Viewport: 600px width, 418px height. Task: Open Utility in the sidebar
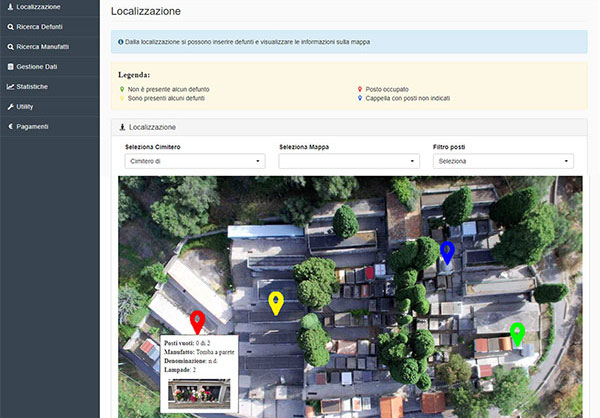[50, 106]
